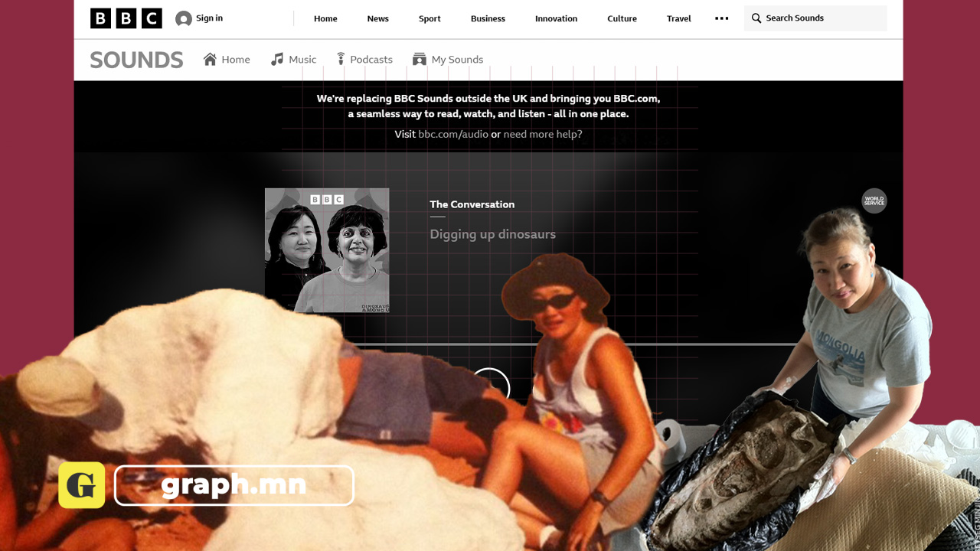Viewport: 980px width, 551px height.
Task: Focus the Search Sounds field
Action: (815, 18)
